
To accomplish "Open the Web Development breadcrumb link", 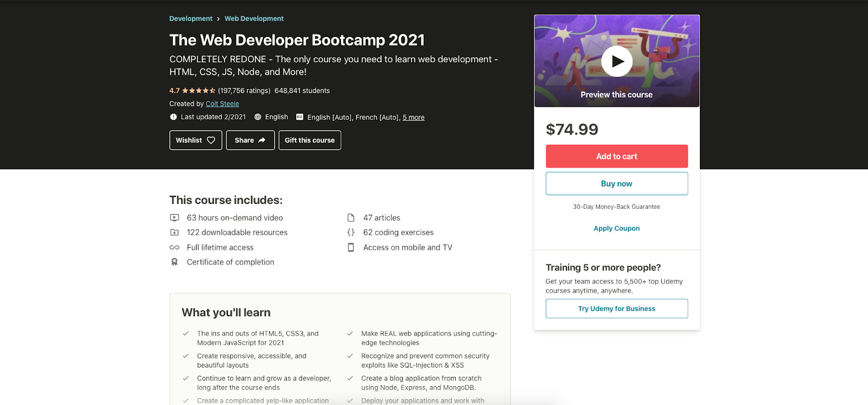I will 254,18.
